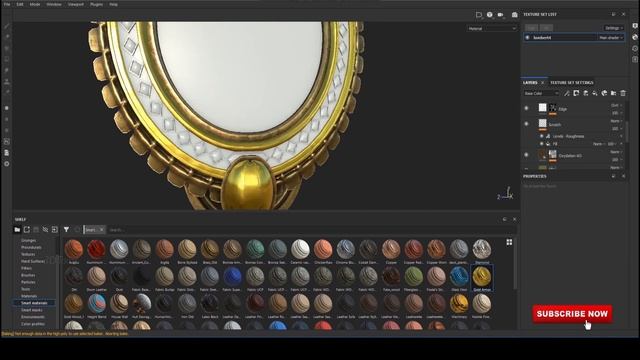Select the Gold Armor smart material thumbnail

click(482, 278)
